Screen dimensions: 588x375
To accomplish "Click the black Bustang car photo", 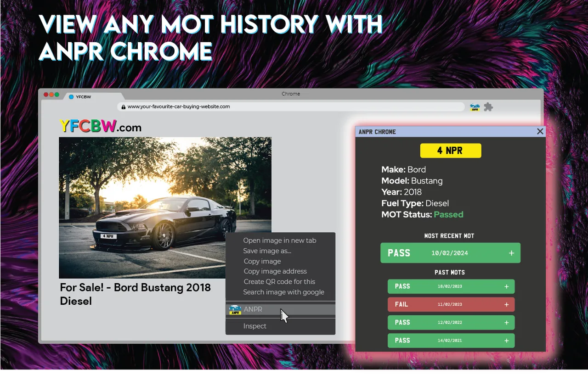I will tap(165, 207).
